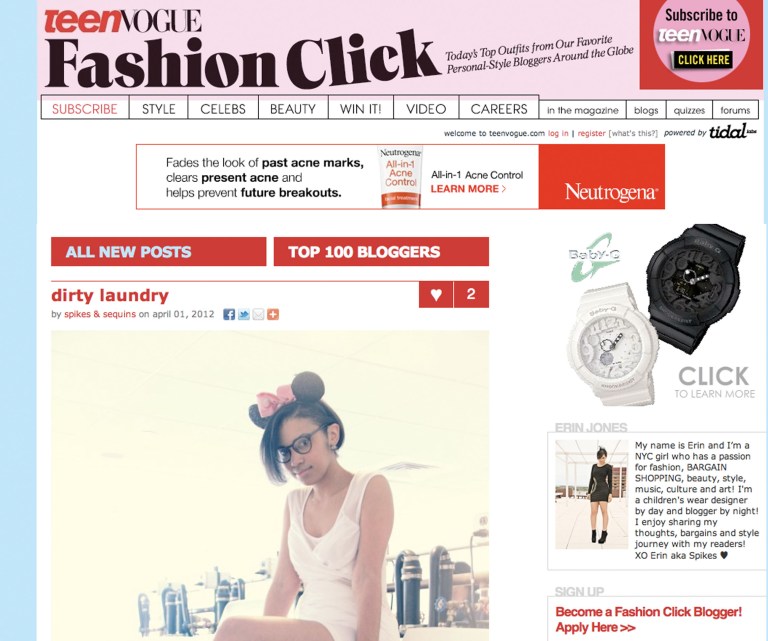Go to the CELEBS section
The width and height of the screenshot is (768, 641).
[x=223, y=109]
